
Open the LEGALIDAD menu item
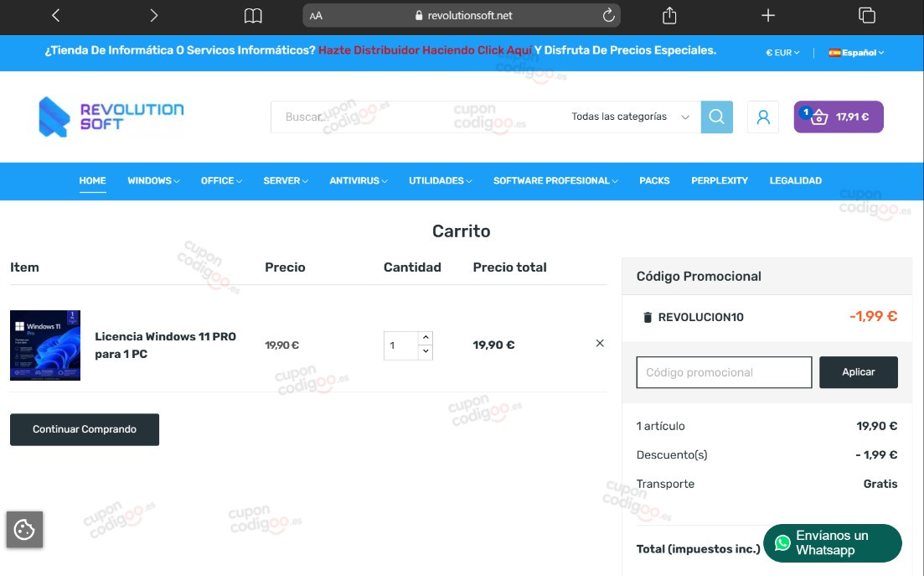point(795,181)
